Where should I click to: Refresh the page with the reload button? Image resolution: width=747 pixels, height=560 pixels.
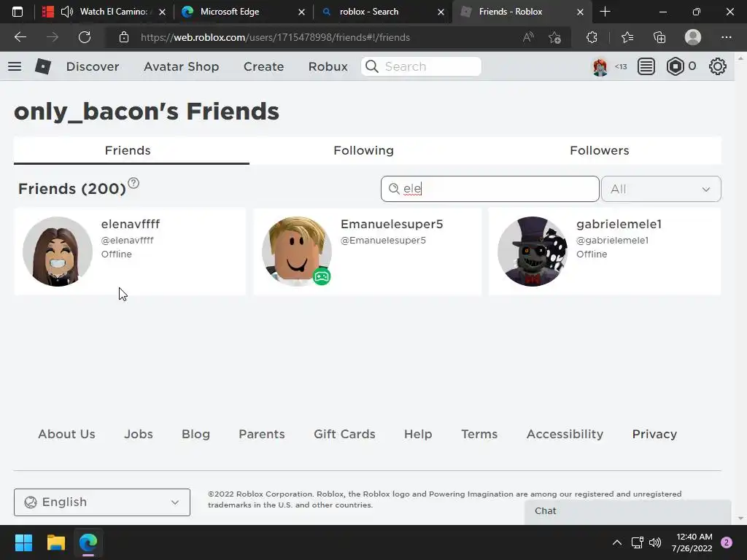click(85, 37)
